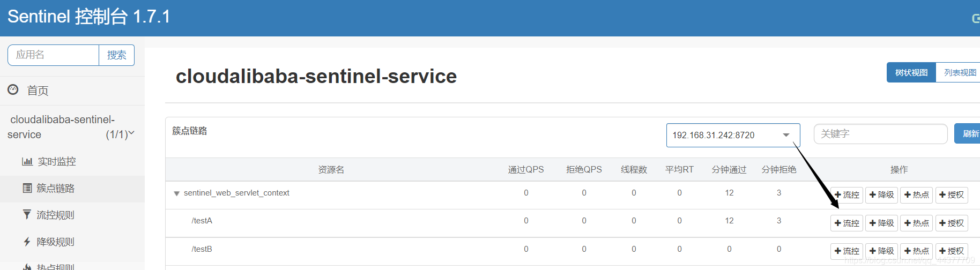980x270 pixels.
Task: Add 降级 rule for /testB
Action: pos(881,251)
